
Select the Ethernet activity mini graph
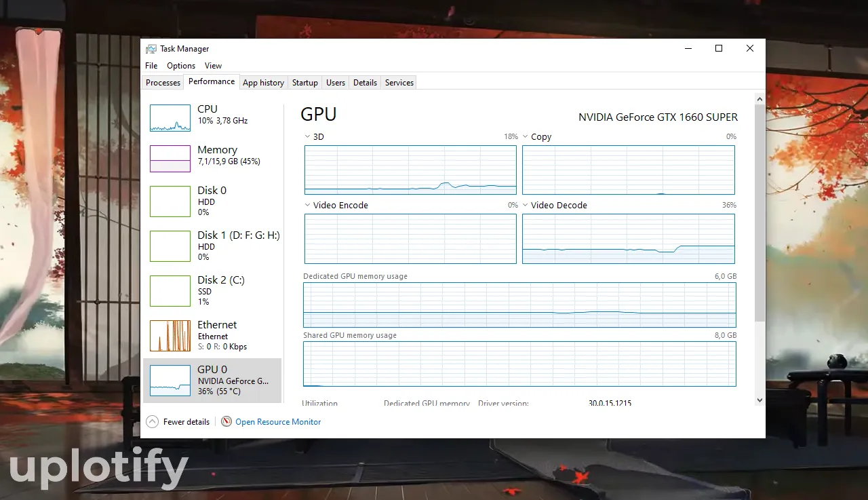tap(170, 336)
